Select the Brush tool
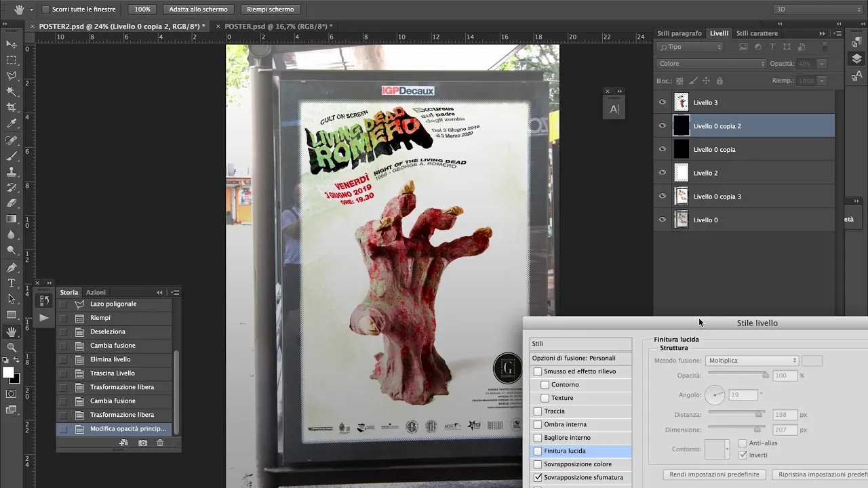This screenshot has height=488, width=868. [12, 156]
